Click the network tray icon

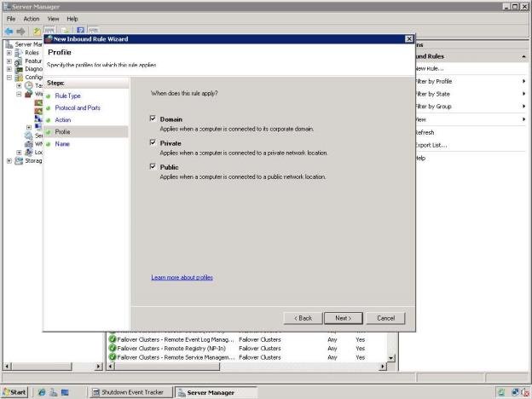coord(516,392)
